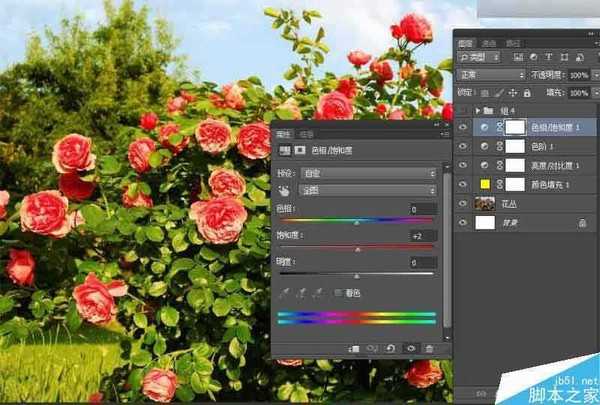Image resolution: width=600 pixels, height=405 pixels.
Task: Enable the Colorize checkbox
Action: click(338, 293)
